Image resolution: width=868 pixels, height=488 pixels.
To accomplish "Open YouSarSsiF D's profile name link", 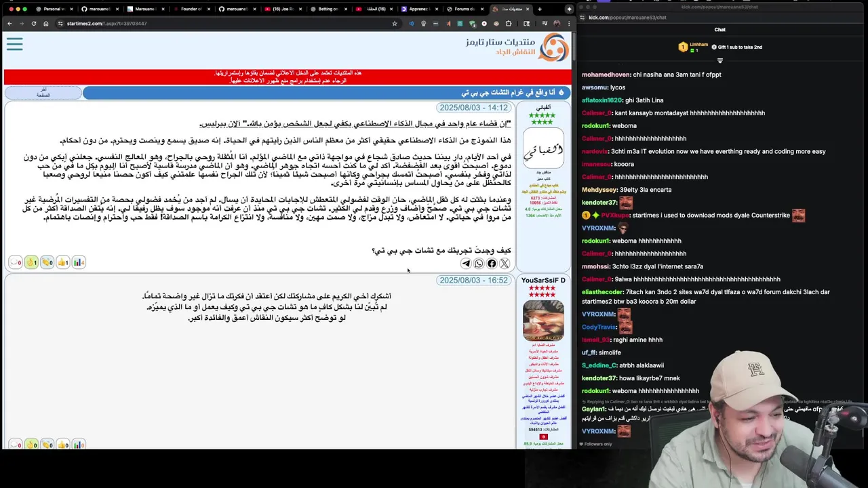I will click(x=543, y=280).
